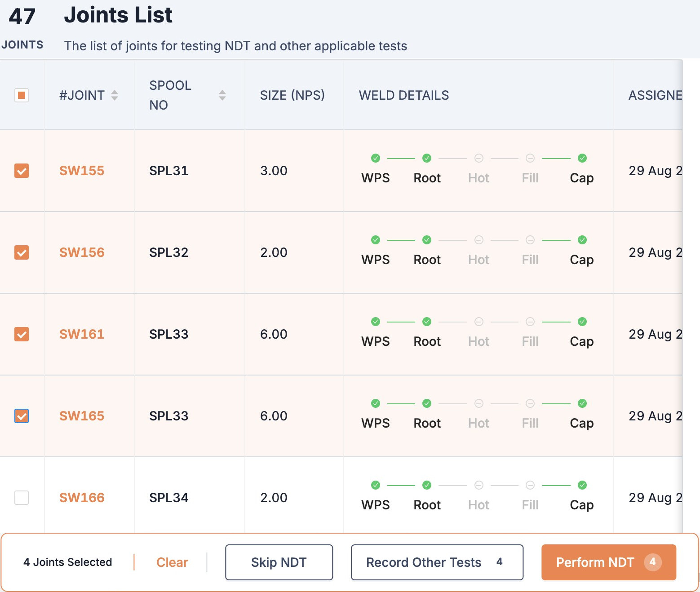Click Fill grey status icon for SW155
This screenshot has height=592, width=700.
coord(530,158)
